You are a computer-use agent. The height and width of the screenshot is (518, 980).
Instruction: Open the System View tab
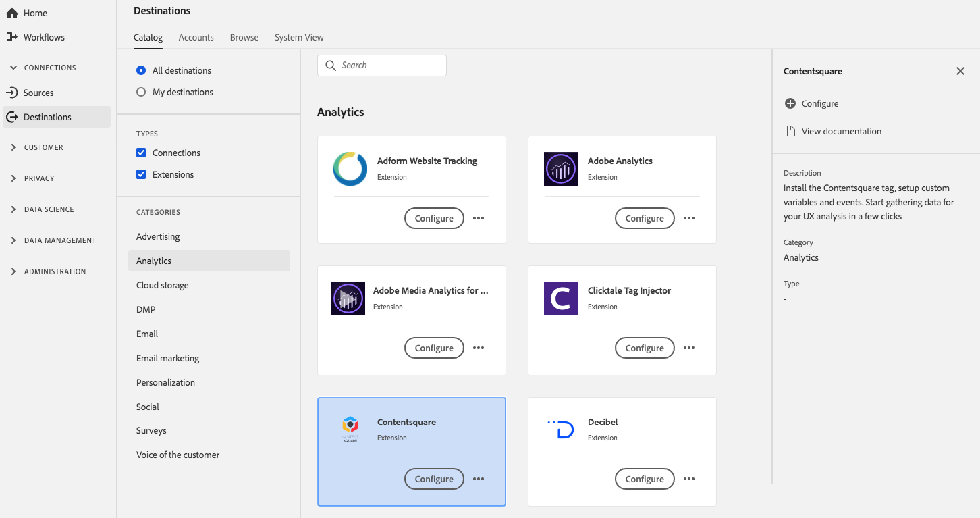(x=299, y=38)
